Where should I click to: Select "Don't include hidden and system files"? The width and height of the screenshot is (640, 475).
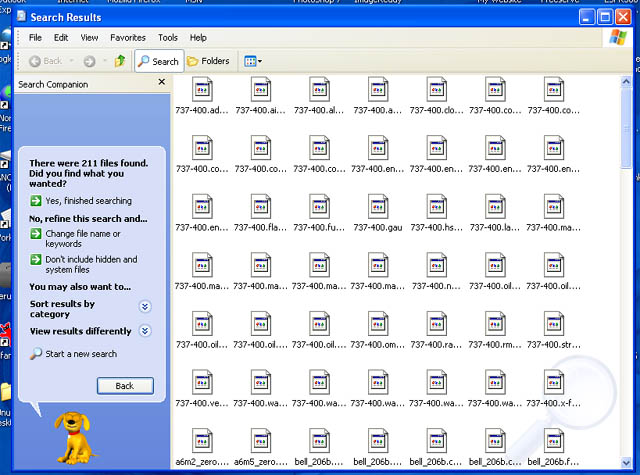(x=90, y=264)
